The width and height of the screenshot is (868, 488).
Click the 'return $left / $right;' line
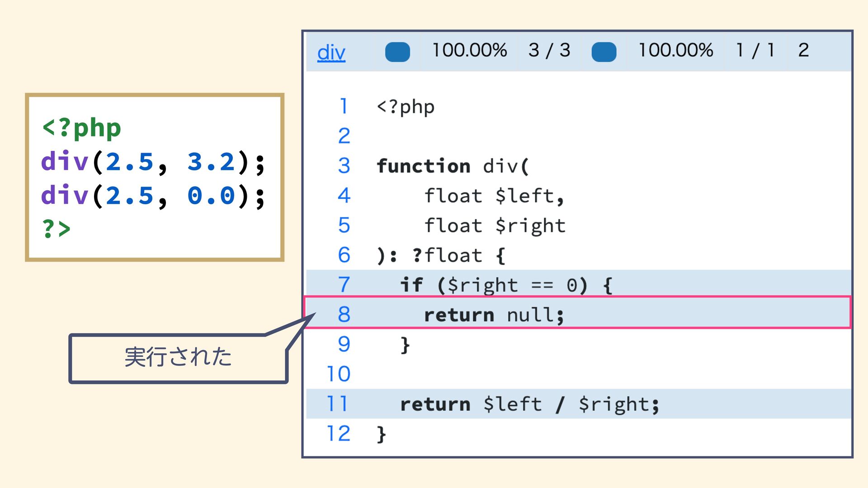pyautogui.click(x=529, y=404)
